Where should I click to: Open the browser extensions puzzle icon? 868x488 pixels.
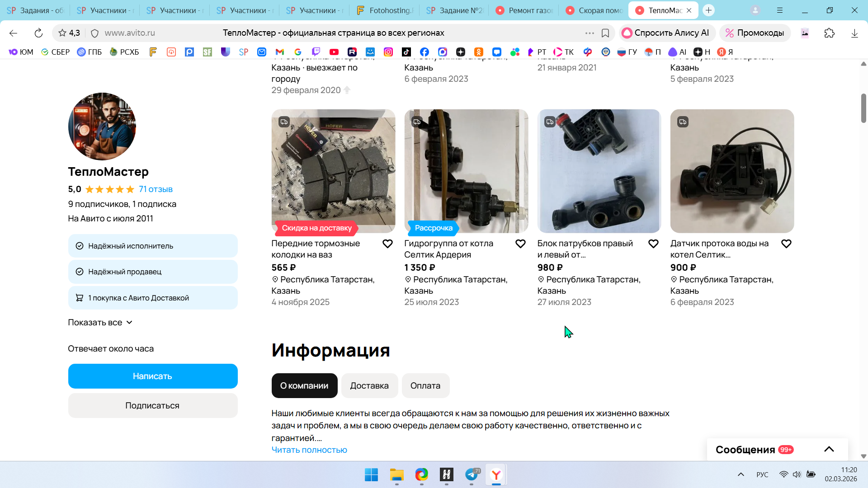(x=829, y=33)
